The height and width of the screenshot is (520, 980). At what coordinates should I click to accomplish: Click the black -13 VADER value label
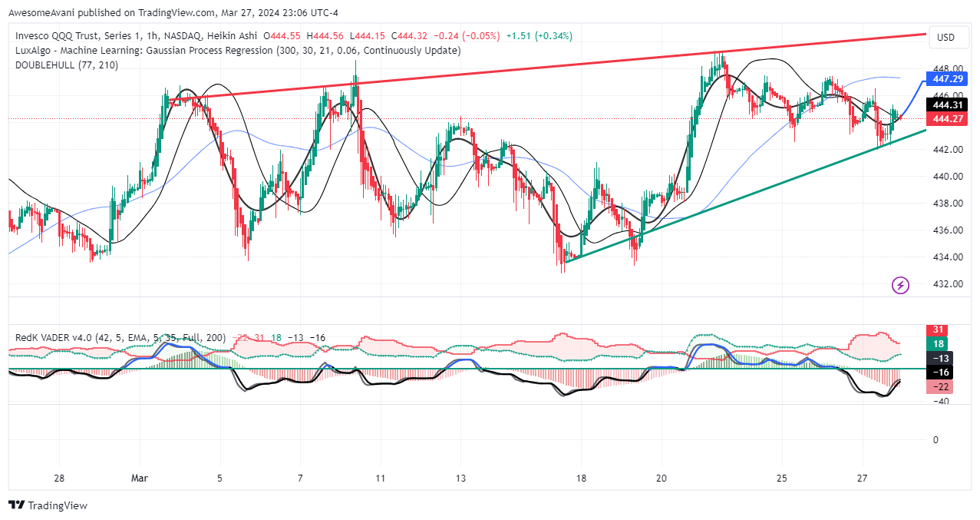tap(939, 359)
